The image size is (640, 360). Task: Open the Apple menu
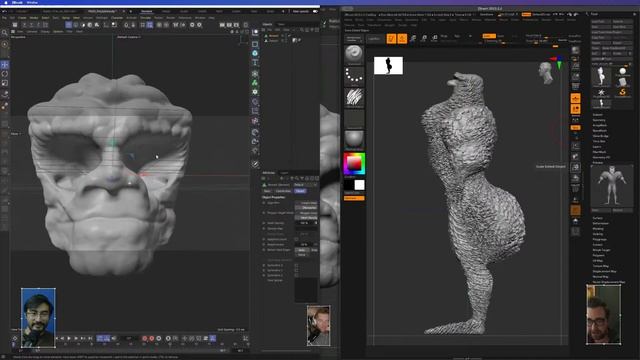[6, 2]
